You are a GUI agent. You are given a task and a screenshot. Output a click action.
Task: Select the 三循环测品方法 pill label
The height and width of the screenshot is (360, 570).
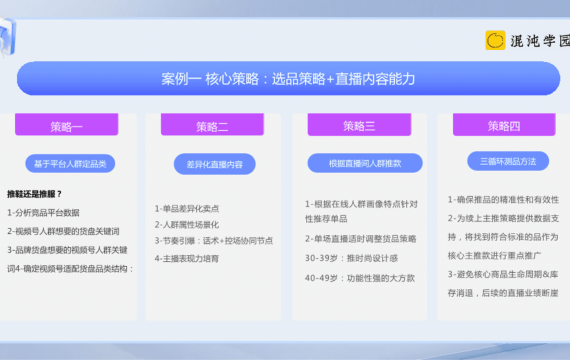pyautogui.click(x=508, y=161)
